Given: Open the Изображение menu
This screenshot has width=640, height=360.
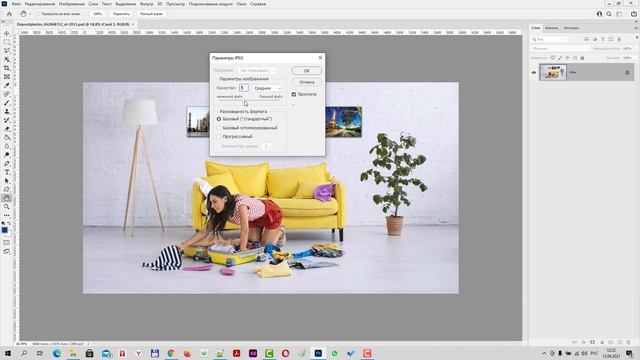Looking at the screenshot, I should (72, 4).
